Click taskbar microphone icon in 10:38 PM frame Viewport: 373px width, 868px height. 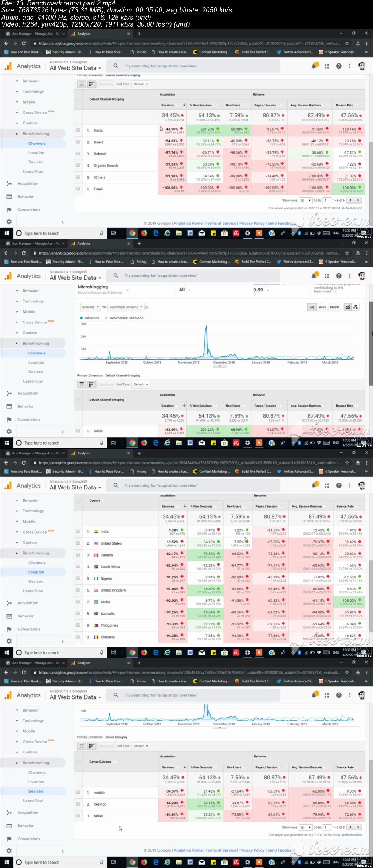point(101,862)
